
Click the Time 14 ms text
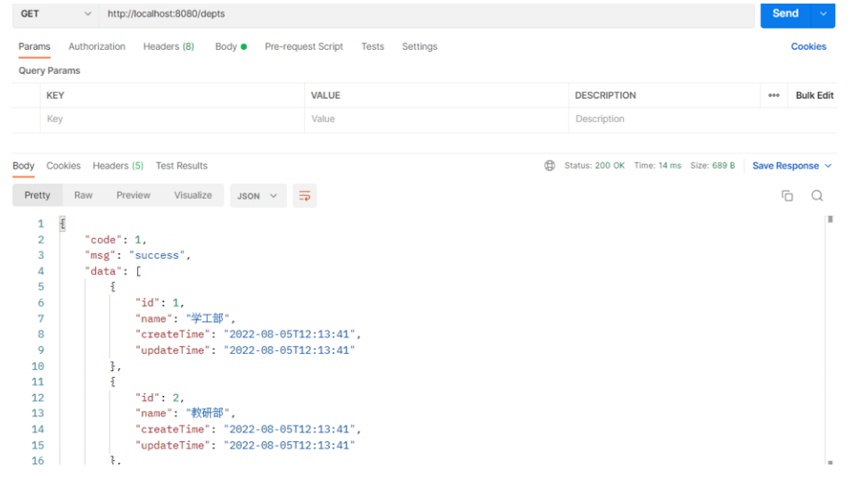coord(658,166)
